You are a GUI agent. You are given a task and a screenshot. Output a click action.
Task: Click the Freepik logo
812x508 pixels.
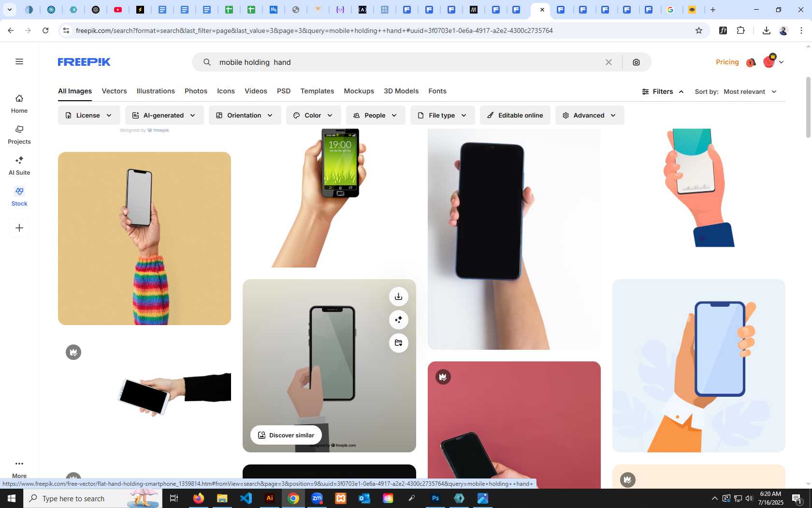(84, 62)
